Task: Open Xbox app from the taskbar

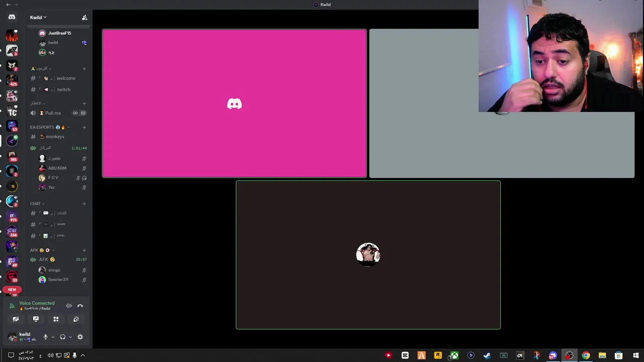Action: pyautogui.click(x=454, y=355)
